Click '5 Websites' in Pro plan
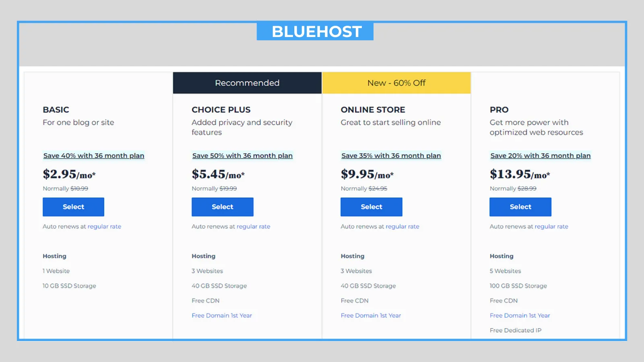 [505, 271]
